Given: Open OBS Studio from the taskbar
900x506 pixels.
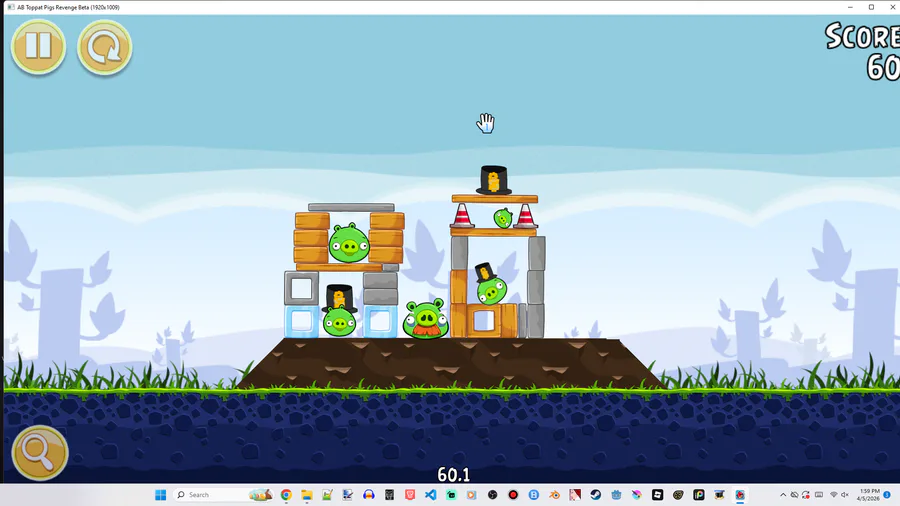Looking at the screenshot, I should tap(492, 495).
